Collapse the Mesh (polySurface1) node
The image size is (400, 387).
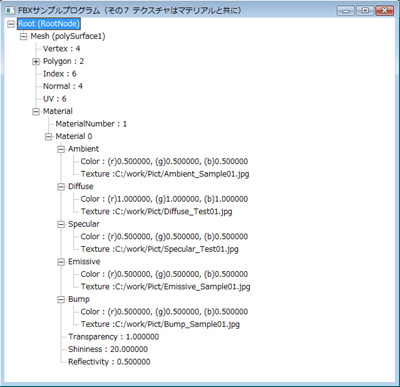tap(23, 37)
